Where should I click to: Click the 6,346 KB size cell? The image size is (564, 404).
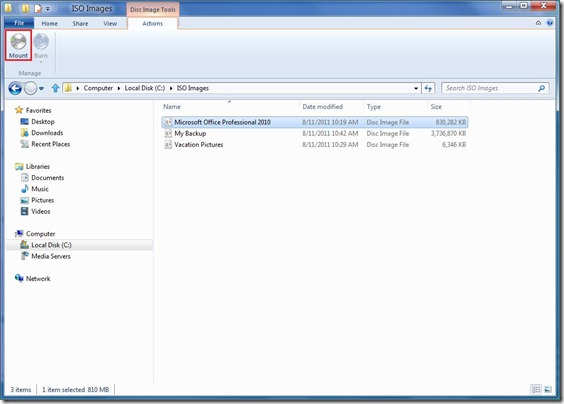[454, 145]
